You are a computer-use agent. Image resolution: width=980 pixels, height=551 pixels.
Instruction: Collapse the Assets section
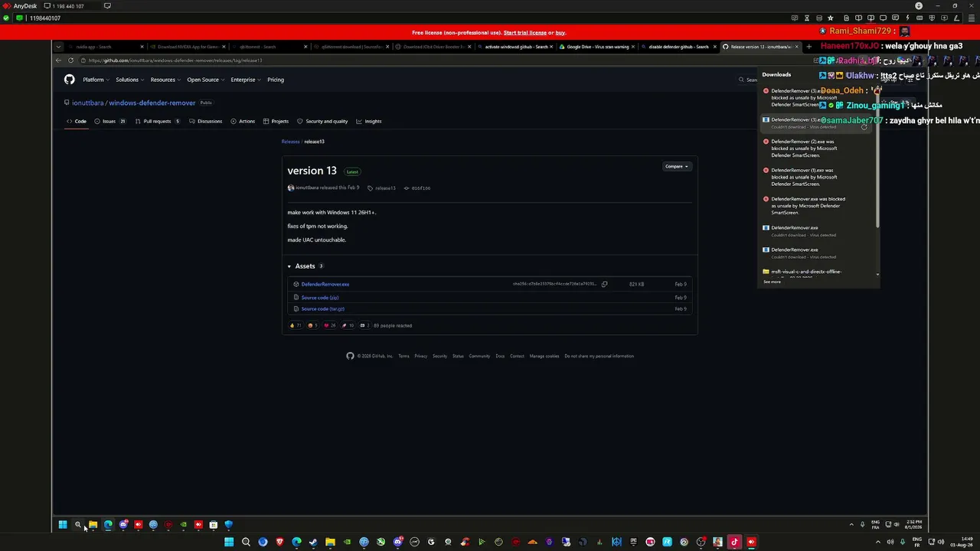point(289,266)
